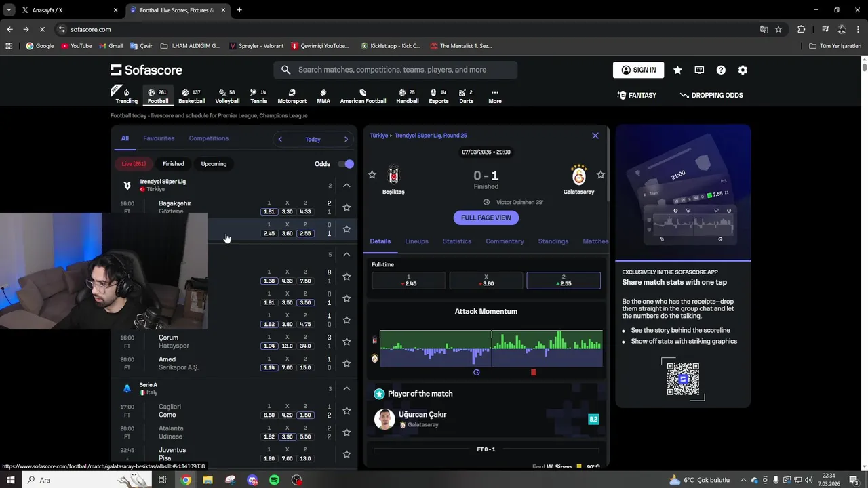Open the Tüm Yer İşaretleri bookmarks folder

pos(835,46)
